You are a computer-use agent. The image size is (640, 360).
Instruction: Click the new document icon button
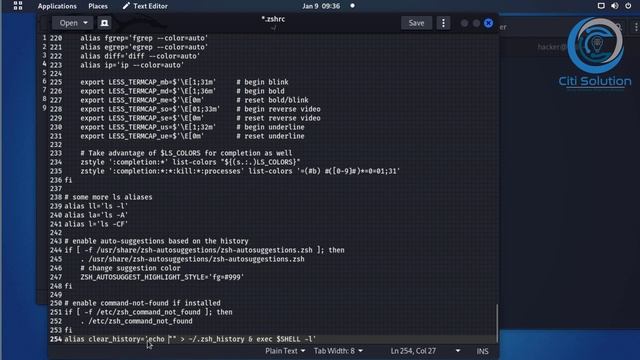coord(104,23)
